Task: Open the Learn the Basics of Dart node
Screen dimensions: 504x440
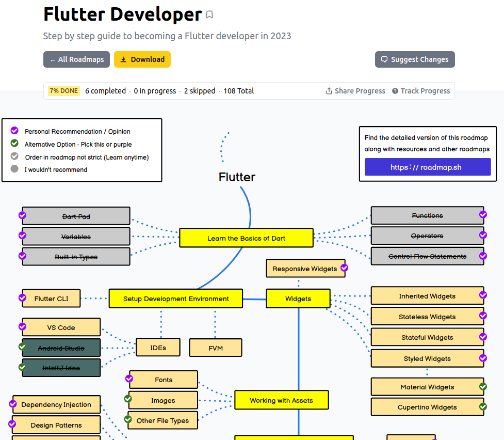Action: (246, 238)
